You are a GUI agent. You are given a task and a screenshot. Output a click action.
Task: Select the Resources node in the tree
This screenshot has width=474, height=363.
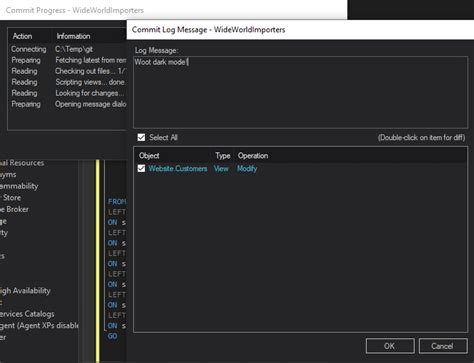click(x=22, y=163)
